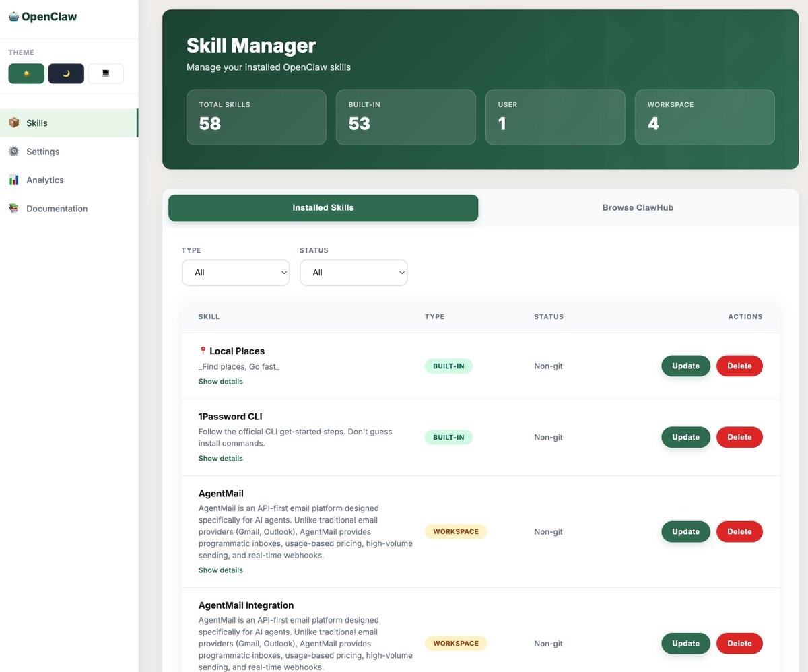
Task: Click the BUILT-IN badge for 1Password CLI
Action: tap(448, 438)
